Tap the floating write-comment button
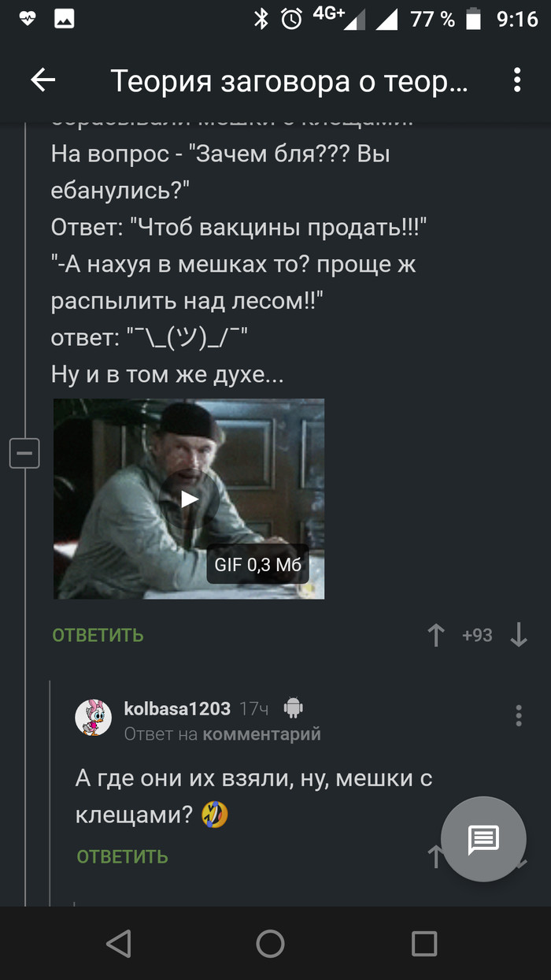The height and width of the screenshot is (980, 551). [x=483, y=839]
